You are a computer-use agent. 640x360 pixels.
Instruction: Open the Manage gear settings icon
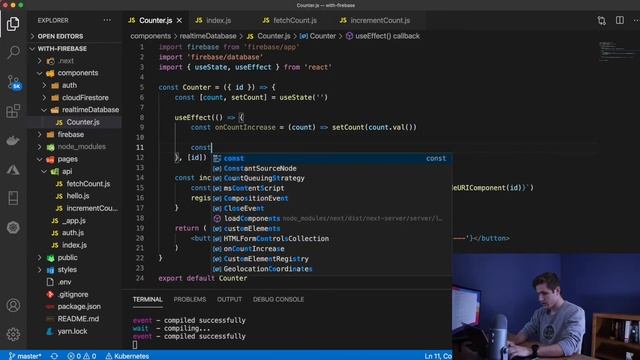pyautogui.click(x=13, y=334)
